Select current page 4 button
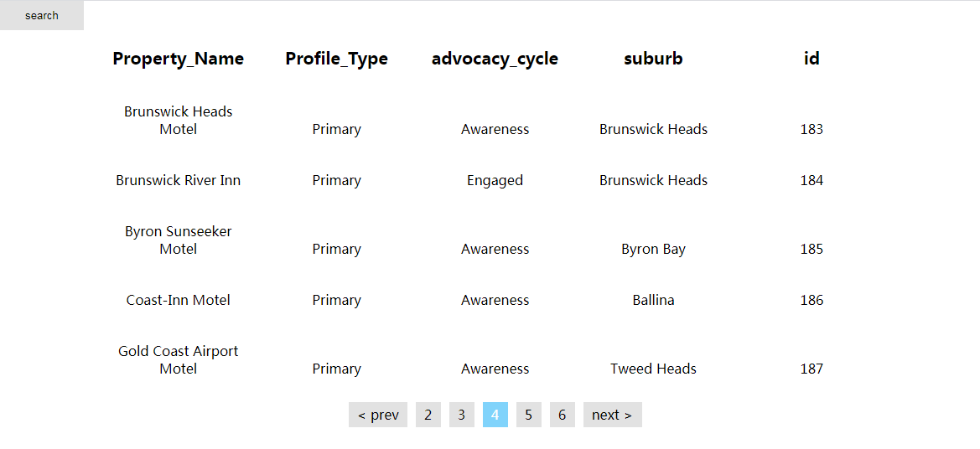 495,415
